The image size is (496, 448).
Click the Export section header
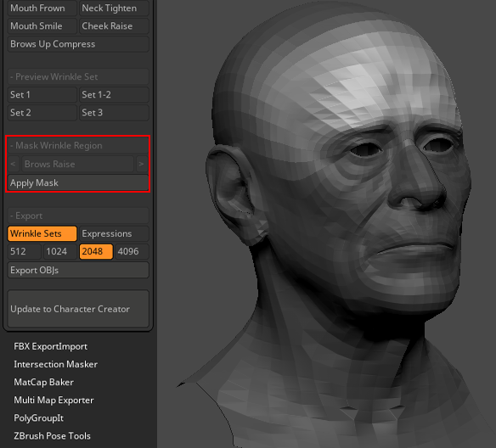tap(78, 216)
